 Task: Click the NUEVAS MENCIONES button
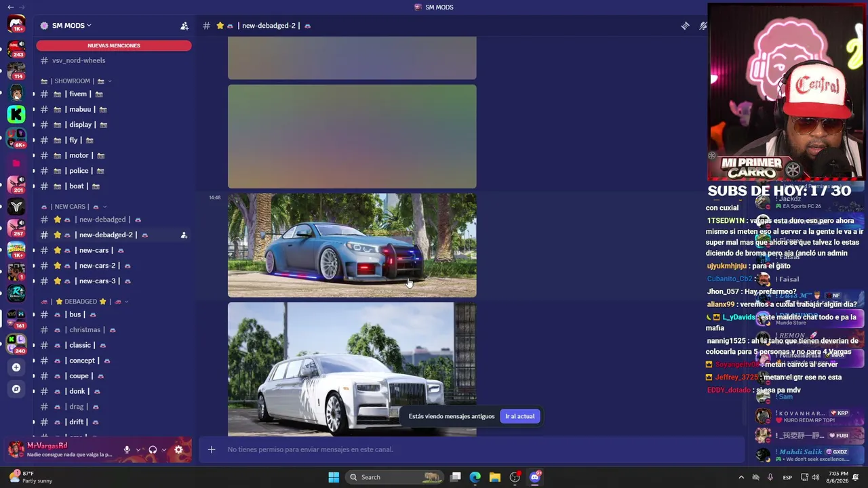[x=114, y=45]
